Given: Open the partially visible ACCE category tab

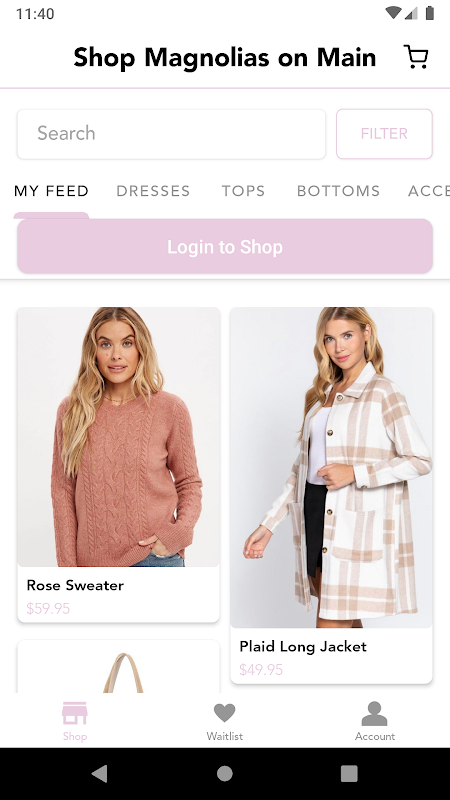Looking at the screenshot, I should (x=429, y=191).
